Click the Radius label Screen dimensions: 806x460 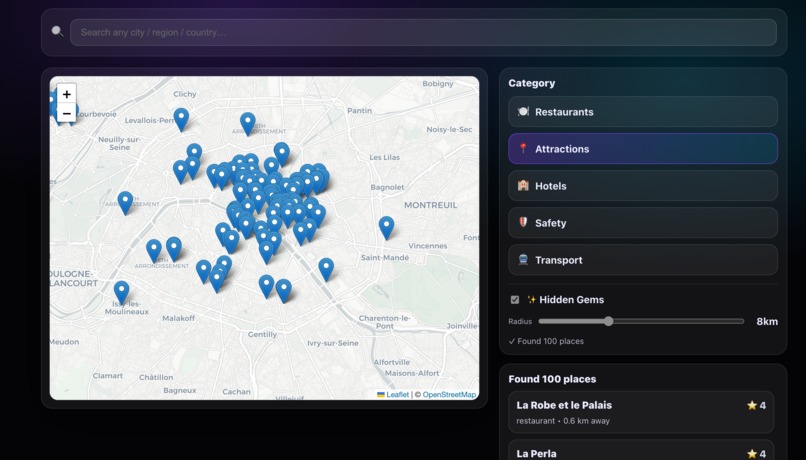coord(520,322)
